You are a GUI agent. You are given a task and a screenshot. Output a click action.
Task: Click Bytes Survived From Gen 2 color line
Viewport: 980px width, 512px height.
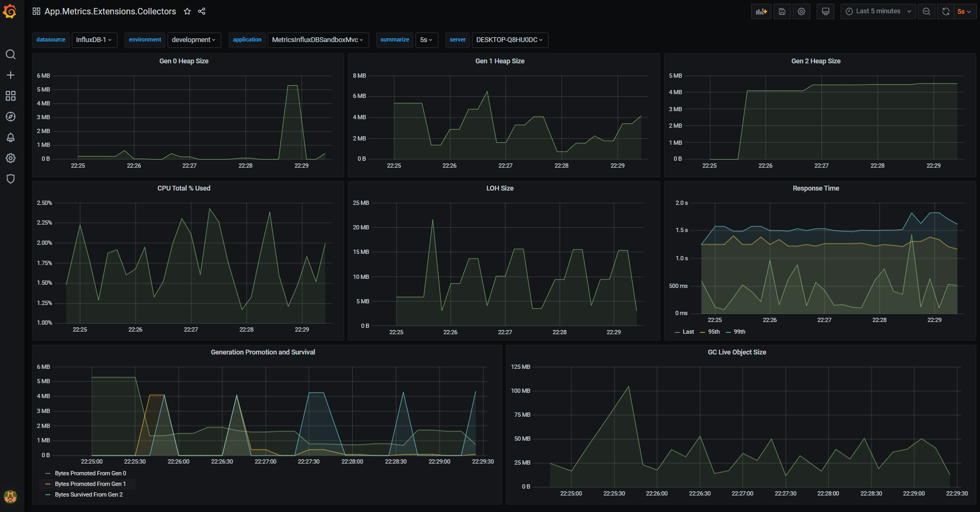tap(48, 495)
